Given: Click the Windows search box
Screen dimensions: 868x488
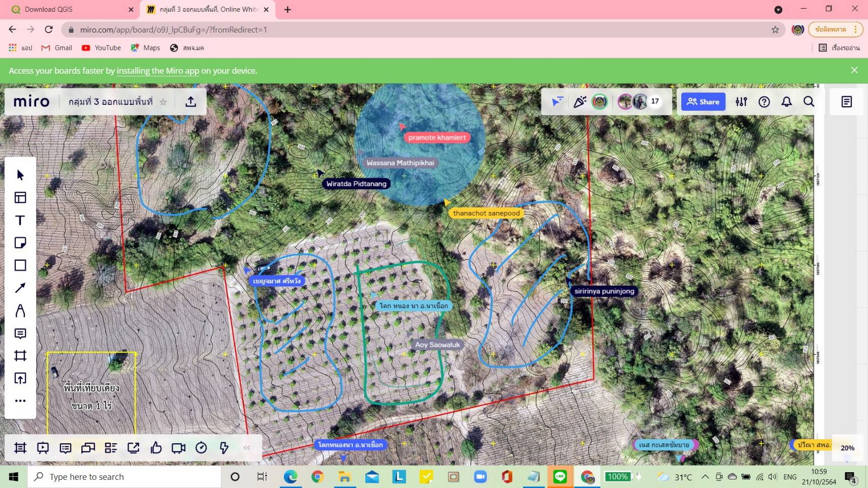Looking at the screenshot, I should pos(125,477).
